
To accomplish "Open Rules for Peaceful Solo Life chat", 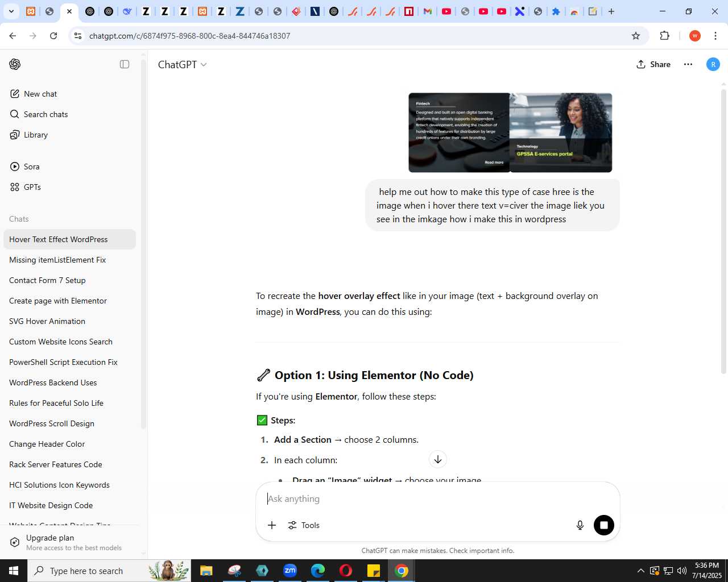I will 69,403.
